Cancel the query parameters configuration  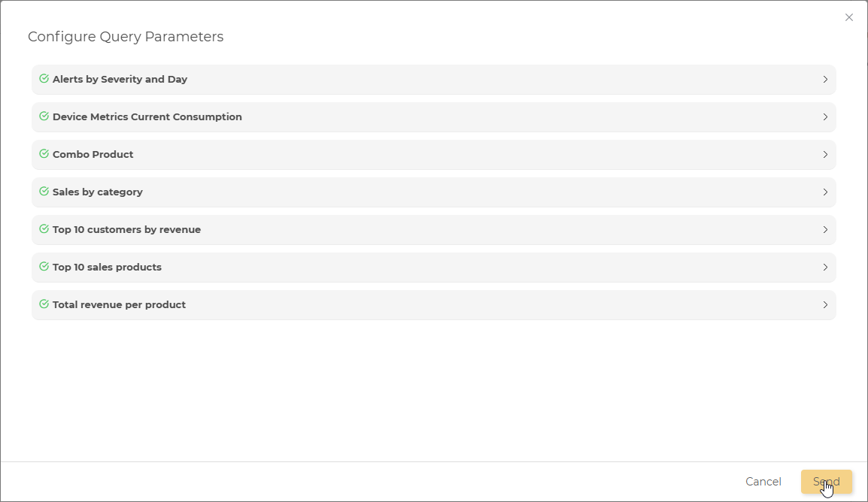coord(763,482)
